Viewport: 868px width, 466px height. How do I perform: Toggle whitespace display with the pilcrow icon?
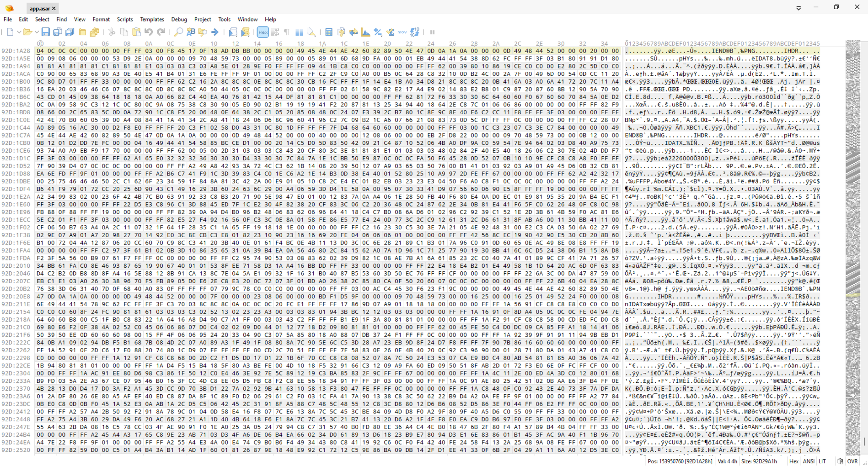tap(287, 32)
